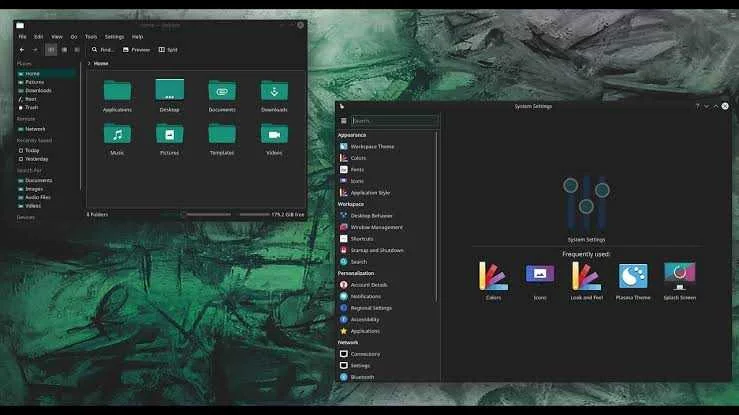
Task: Open Dolphin's File menu
Action: (22, 36)
